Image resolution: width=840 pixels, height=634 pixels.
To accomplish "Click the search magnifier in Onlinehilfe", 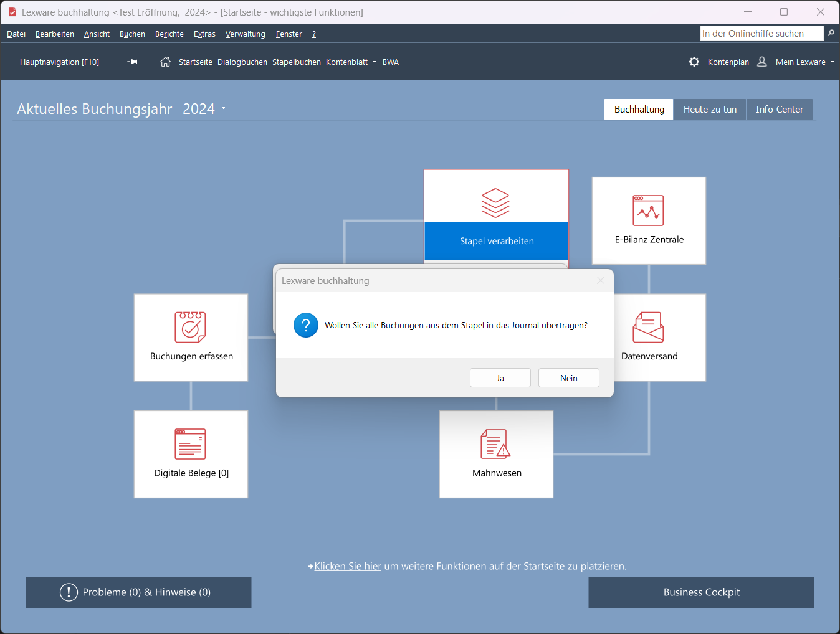I will click(831, 33).
